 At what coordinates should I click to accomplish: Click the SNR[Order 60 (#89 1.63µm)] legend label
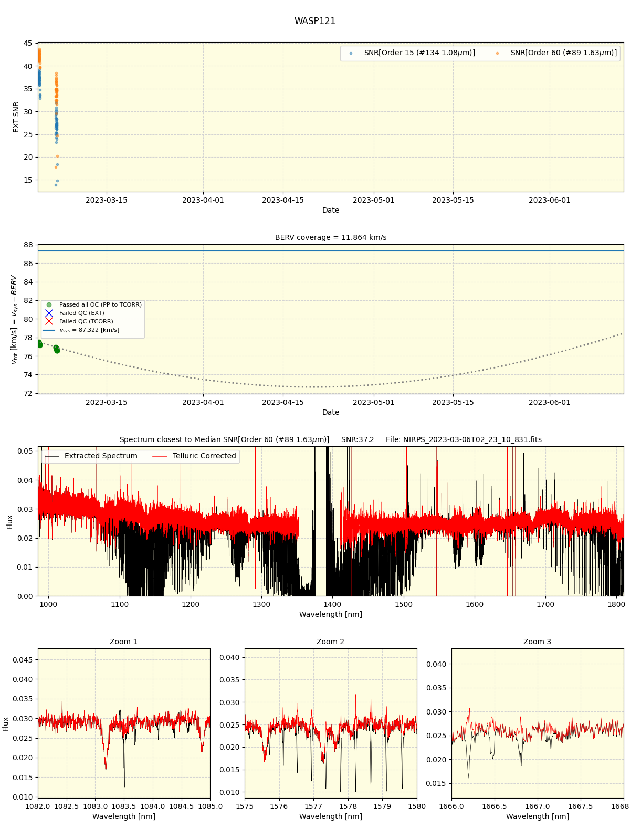pos(564,53)
